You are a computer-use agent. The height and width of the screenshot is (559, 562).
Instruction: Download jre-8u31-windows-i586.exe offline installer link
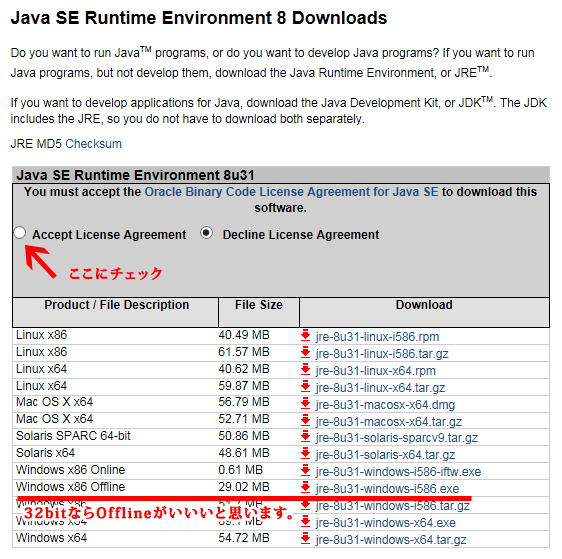(x=387, y=488)
